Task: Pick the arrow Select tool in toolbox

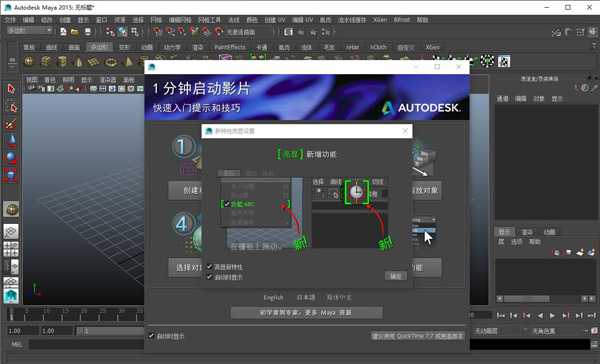Action: click(x=11, y=89)
